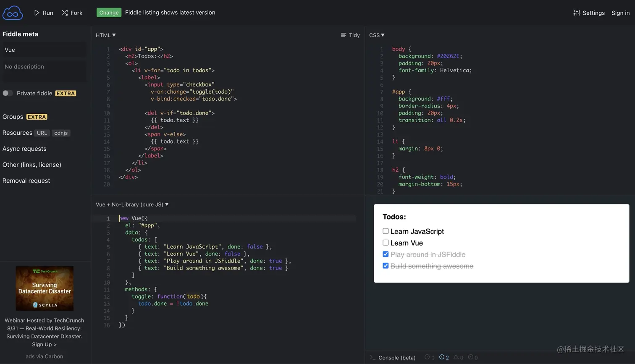
Task: Click the ads via Carbon link
Action: (x=44, y=356)
